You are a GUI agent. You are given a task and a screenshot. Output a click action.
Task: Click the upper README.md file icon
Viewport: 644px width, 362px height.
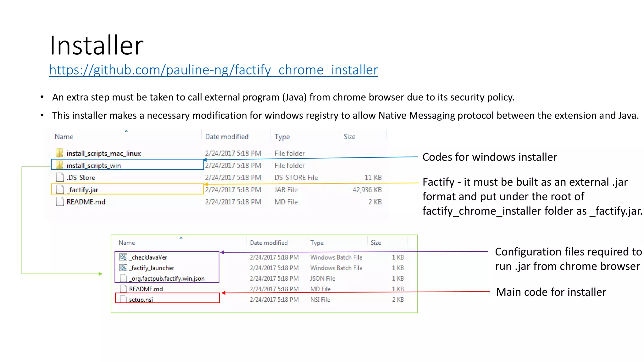[x=60, y=201]
